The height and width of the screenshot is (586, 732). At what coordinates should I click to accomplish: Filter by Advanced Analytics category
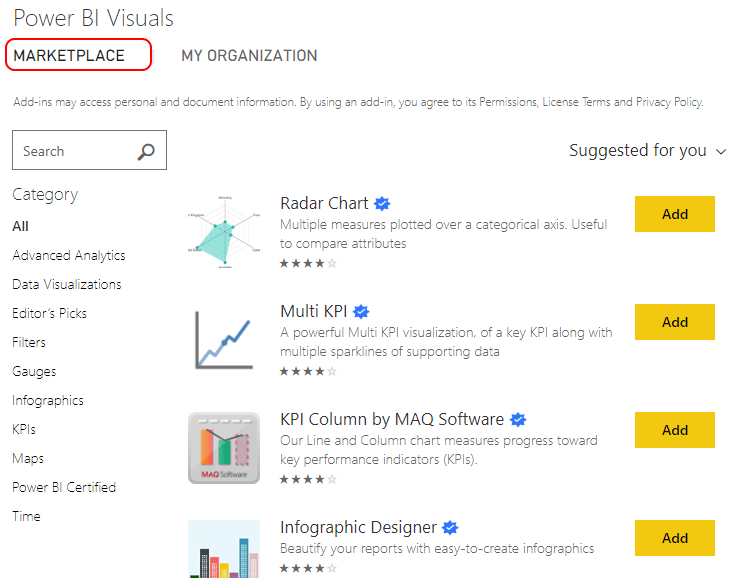coord(69,256)
